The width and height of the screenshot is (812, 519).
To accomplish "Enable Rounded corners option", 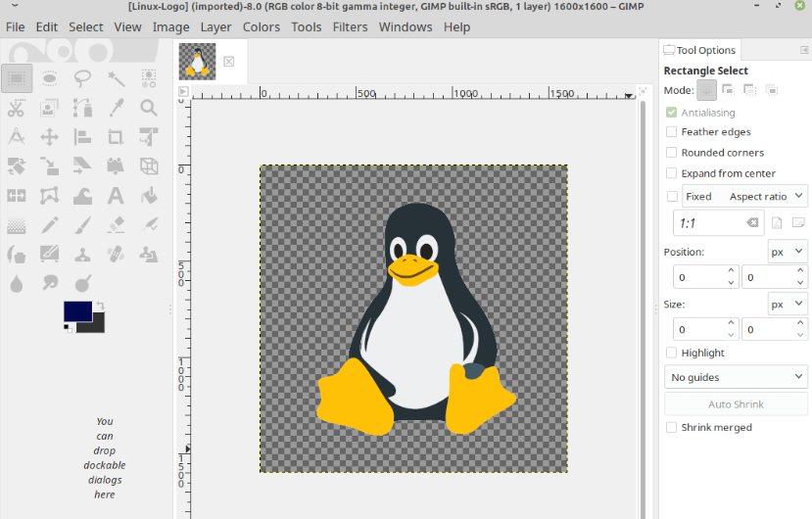I will (671, 153).
